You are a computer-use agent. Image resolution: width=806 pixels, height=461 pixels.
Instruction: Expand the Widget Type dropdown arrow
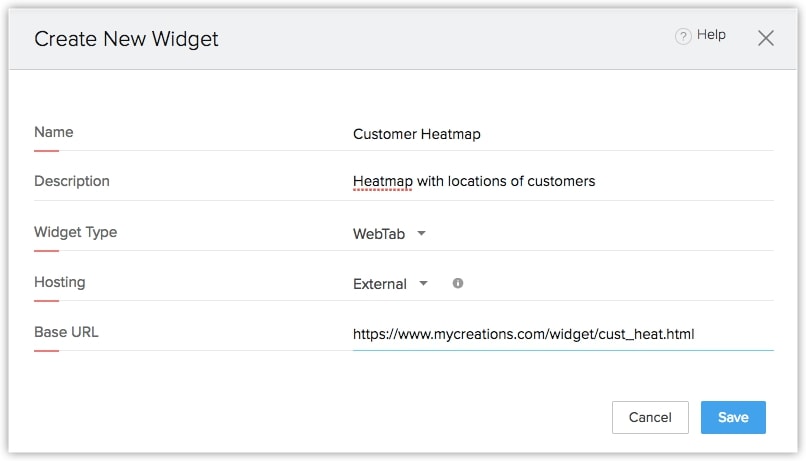[421, 233]
